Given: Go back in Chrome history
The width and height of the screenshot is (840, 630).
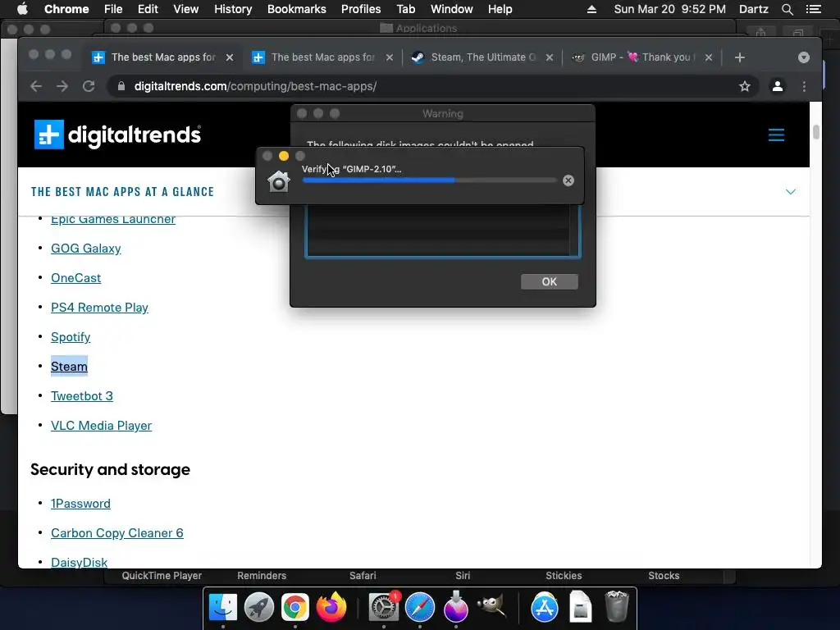Looking at the screenshot, I should (x=36, y=86).
